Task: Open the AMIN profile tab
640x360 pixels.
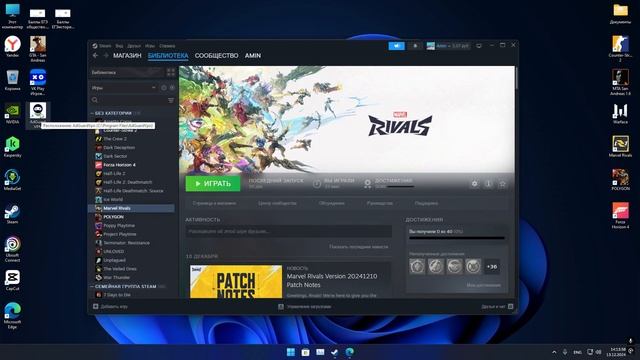Action: point(253,56)
